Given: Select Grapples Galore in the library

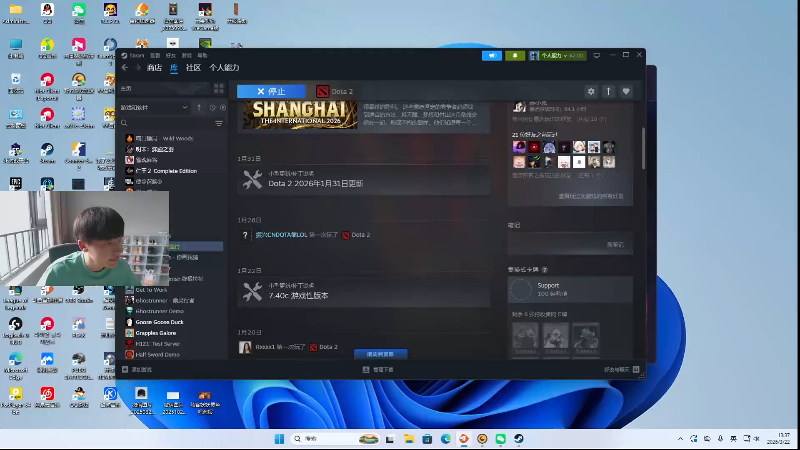Looking at the screenshot, I should tap(156, 333).
